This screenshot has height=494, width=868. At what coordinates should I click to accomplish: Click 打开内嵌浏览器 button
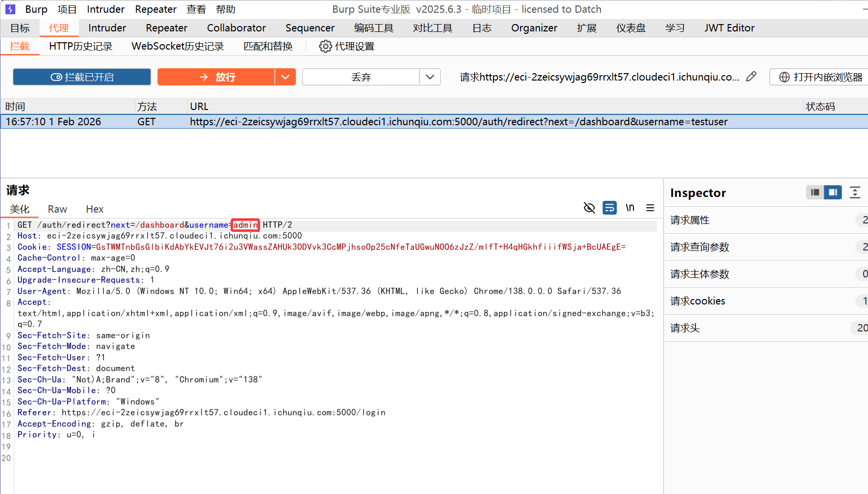tap(820, 77)
